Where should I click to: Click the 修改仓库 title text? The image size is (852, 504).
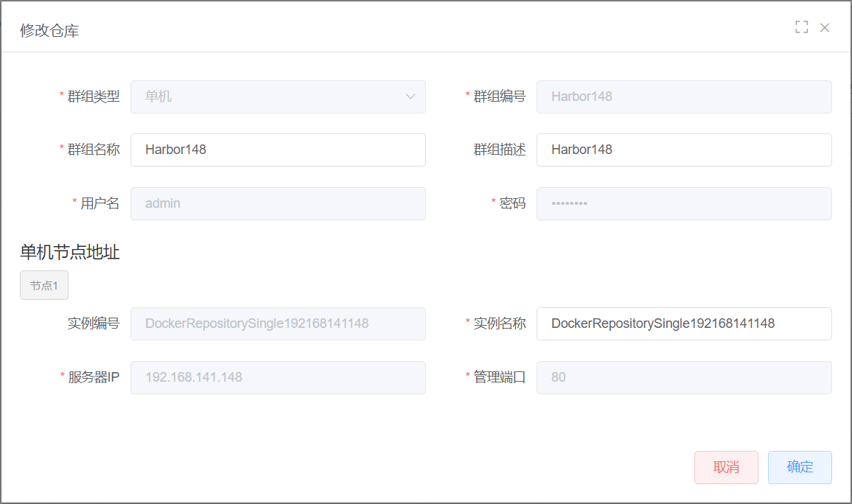coord(49,30)
